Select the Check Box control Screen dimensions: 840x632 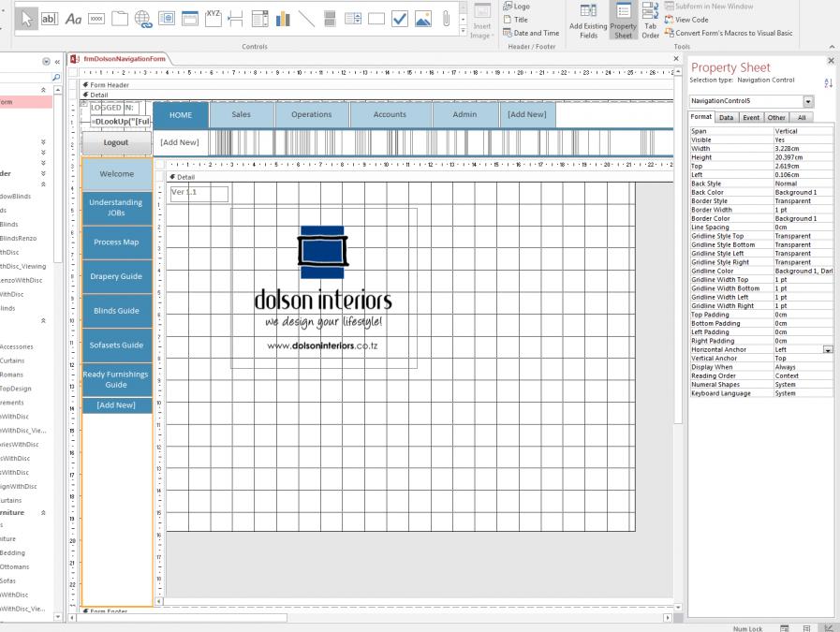(x=400, y=20)
